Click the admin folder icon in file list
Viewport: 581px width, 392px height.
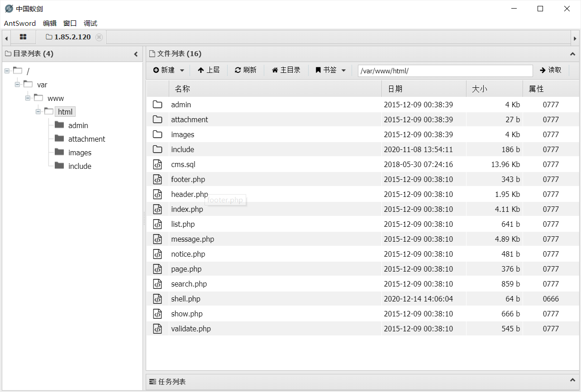click(x=157, y=105)
